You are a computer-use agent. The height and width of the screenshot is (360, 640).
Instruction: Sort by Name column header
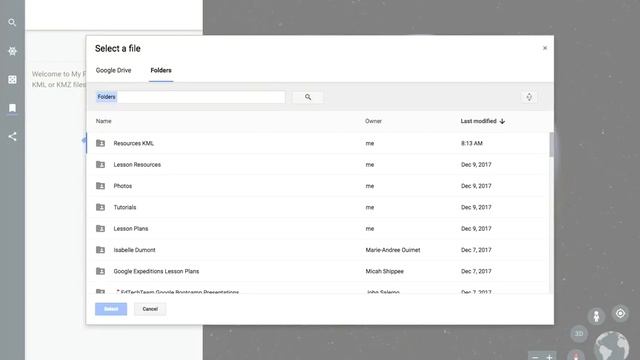click(104, 121)
